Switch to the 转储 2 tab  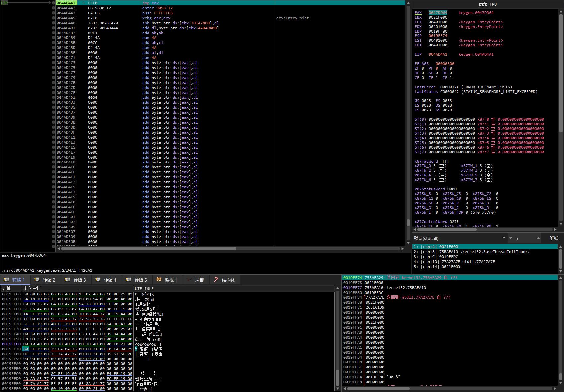(45, 280)
